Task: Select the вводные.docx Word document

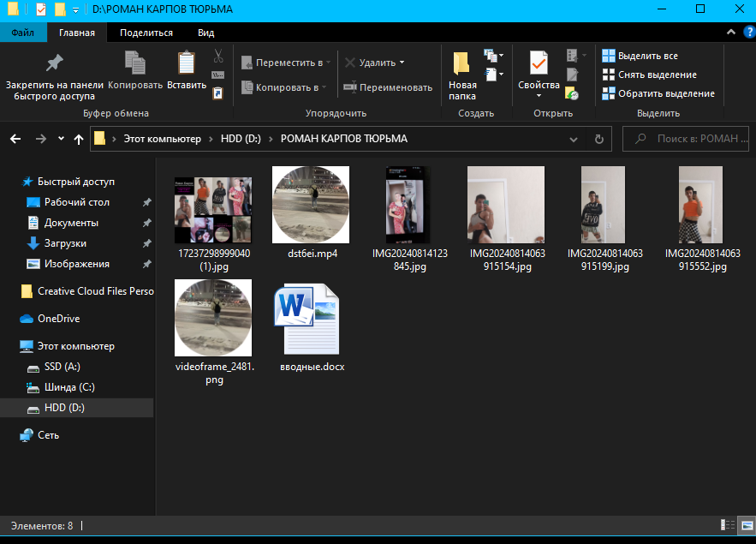Action: 307,319
